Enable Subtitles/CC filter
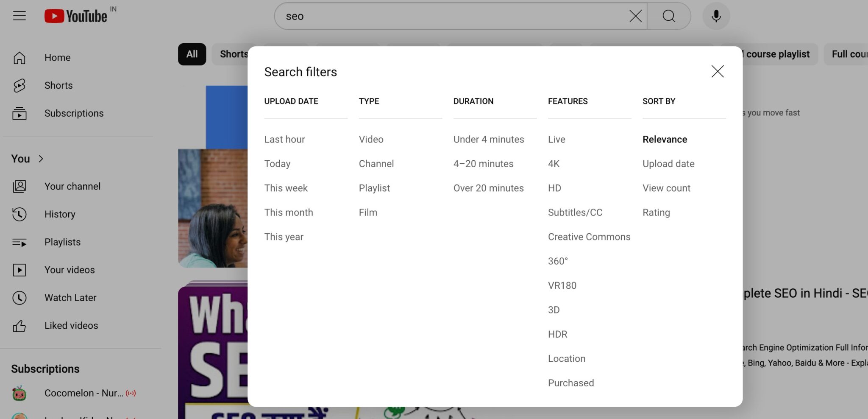The image size is (868, 419). pyautogui.click(x=575, y=212)
